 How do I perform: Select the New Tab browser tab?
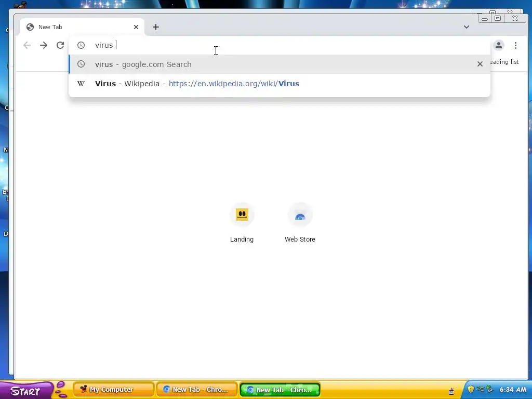[x=82, y=27]
